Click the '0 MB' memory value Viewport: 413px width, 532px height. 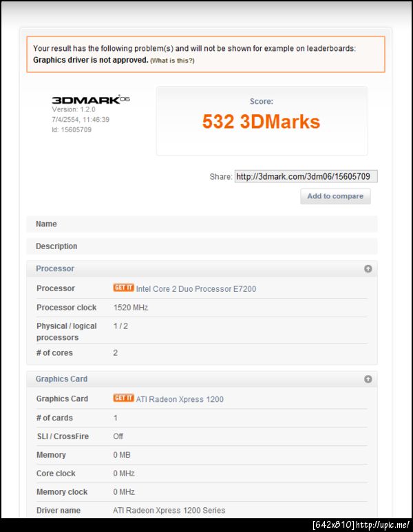122,455
